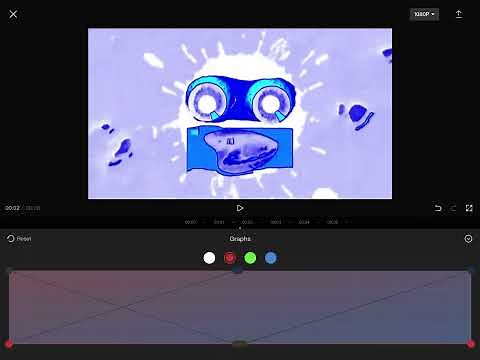Play the video preview
This screenshot has width=480, height=360.
240,208
